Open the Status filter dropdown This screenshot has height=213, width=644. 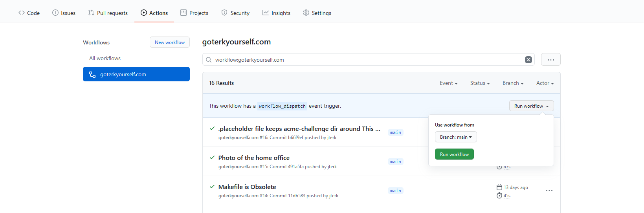point(480,83)
